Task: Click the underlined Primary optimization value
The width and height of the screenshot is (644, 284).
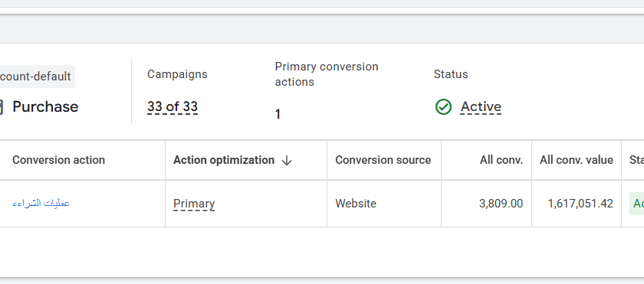Action: 194,204
